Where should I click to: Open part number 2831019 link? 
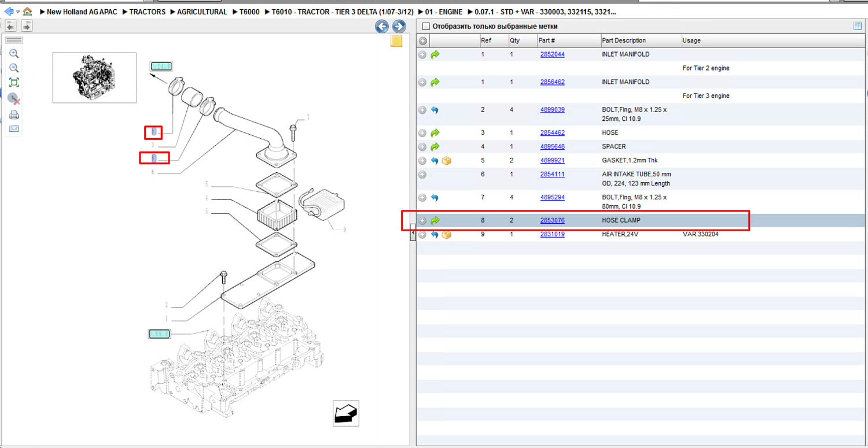click(553, 235)
